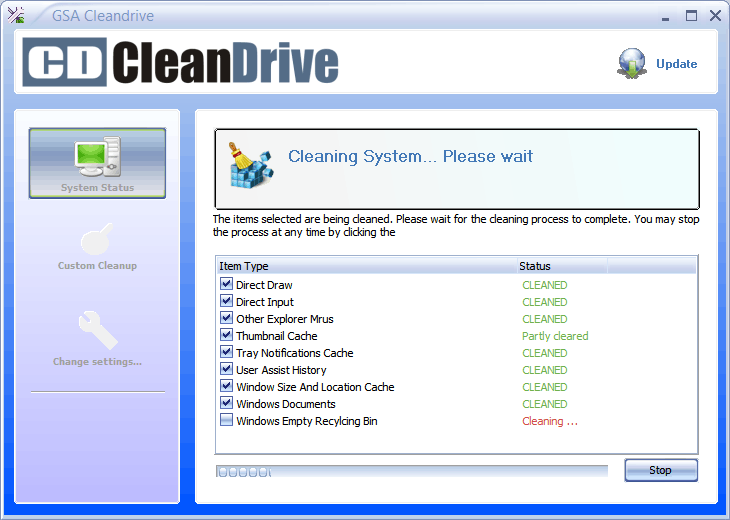Viewport: 730px width, 520px height.
Task: Click the GSA Cleandrive title bar app icon
Action: 16,15
